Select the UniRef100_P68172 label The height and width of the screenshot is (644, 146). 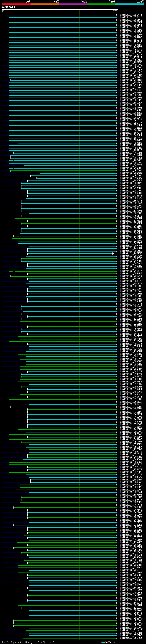coord(131,47)
